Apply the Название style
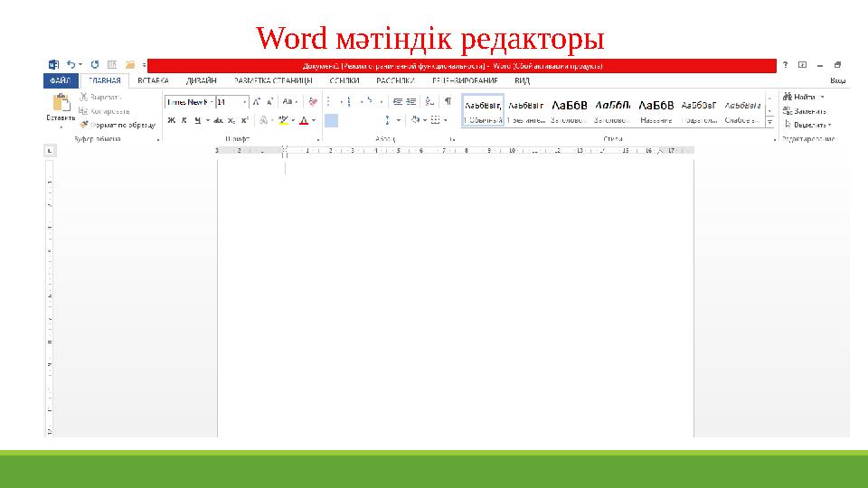The width and height of the screenshot is (868, 488). coord(656,110)
